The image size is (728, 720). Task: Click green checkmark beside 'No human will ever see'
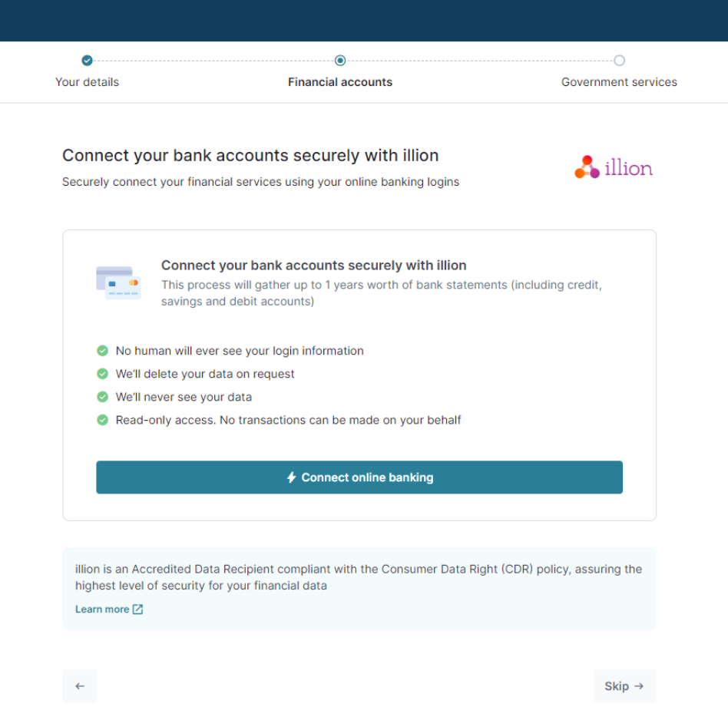pyautogui.click(x=102, y=351)
